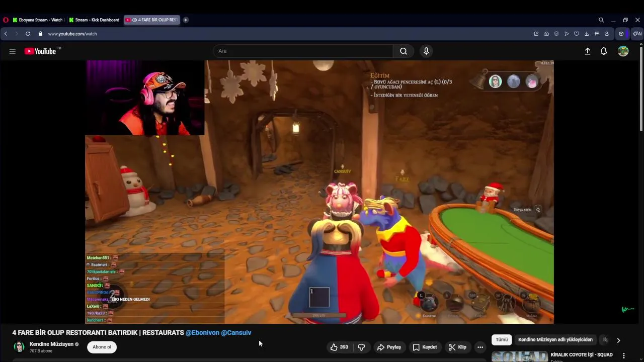
Task: Switch to Eboyana Stream tab
Action: tap(38, 20)
